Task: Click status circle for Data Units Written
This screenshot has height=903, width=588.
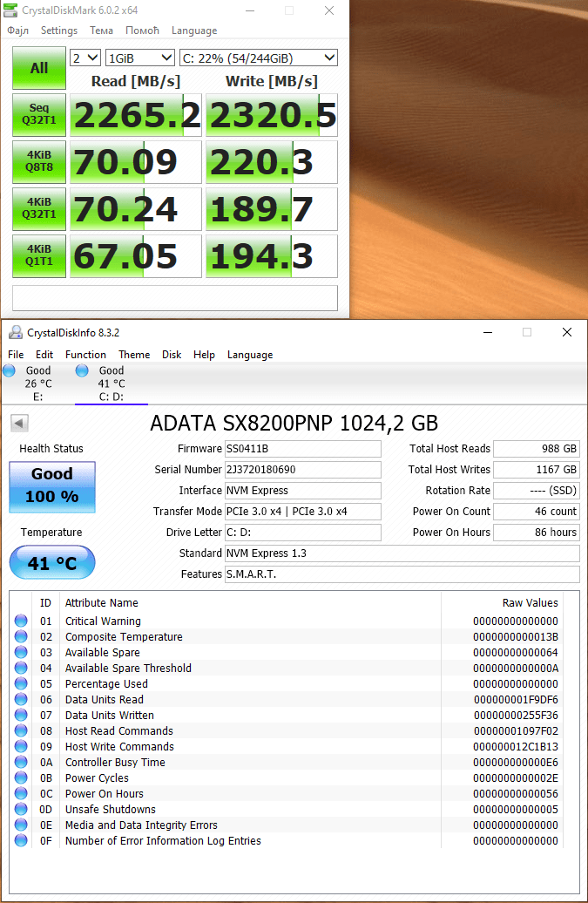Action: tap(21, 715)
